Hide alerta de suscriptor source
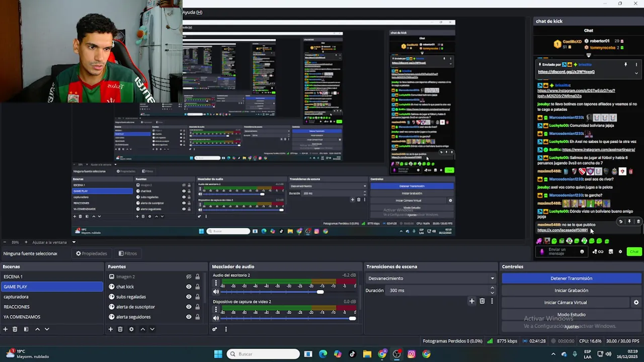Viewport: 644px width, 362px height. [189, 307]
